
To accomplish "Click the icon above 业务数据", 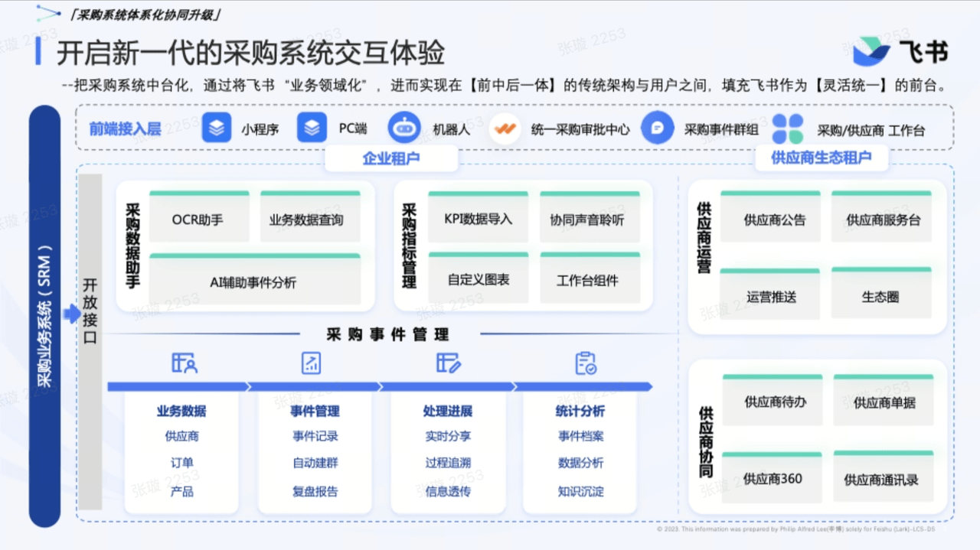I will [x=185, y=363].
